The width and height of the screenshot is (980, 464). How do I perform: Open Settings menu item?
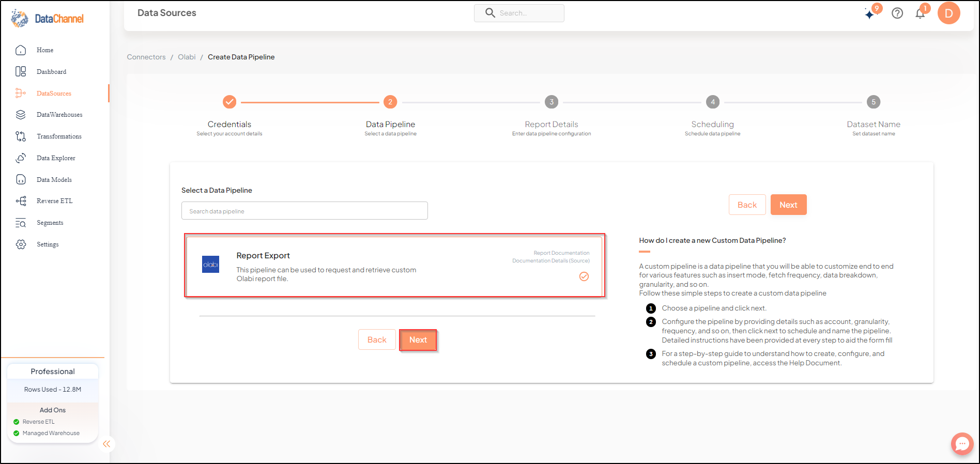coord(48,244)
